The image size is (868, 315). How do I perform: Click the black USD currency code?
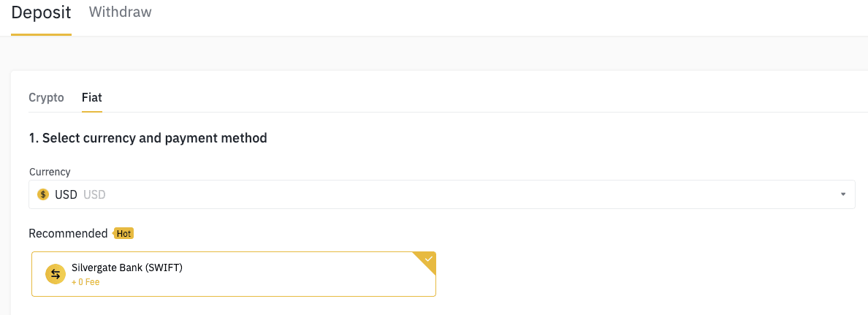66,195
